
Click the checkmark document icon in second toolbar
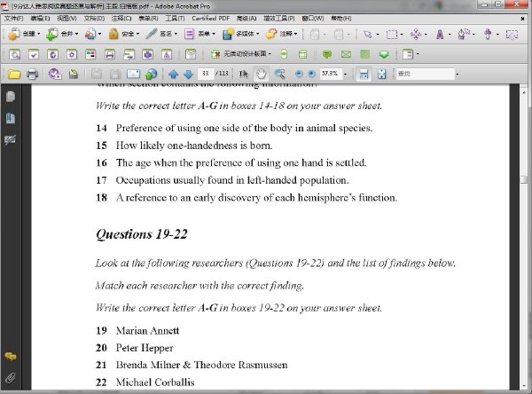pyautogui.click(x=34, y=54)
